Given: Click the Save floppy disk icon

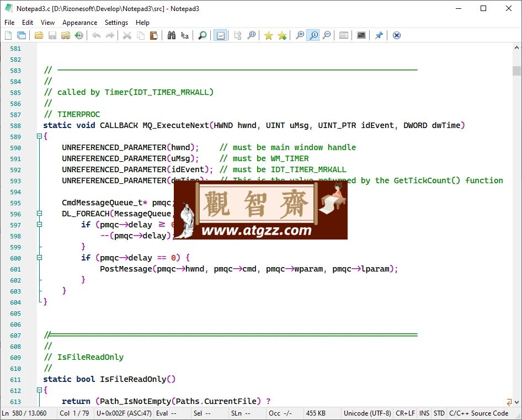Looking at the screenshot, I should point(52,35).
